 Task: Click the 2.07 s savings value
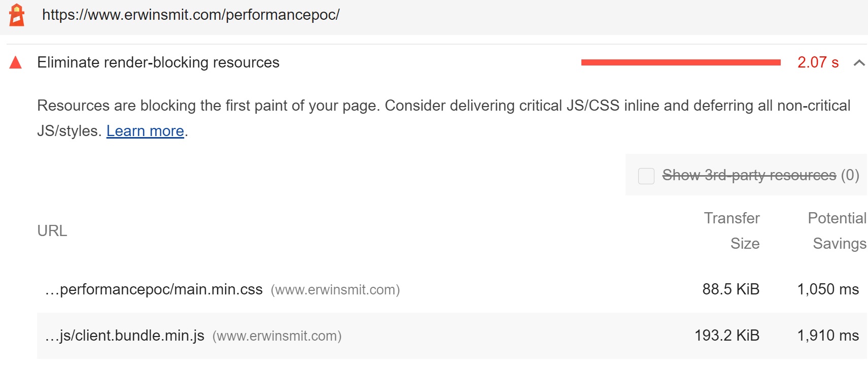pyautogui.click(x=818, y=62)
